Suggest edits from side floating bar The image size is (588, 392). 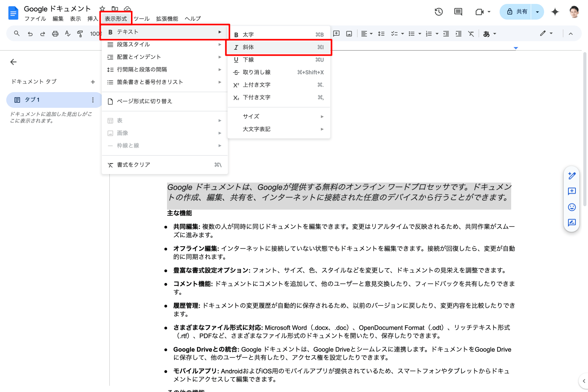[x=572, y=223]
